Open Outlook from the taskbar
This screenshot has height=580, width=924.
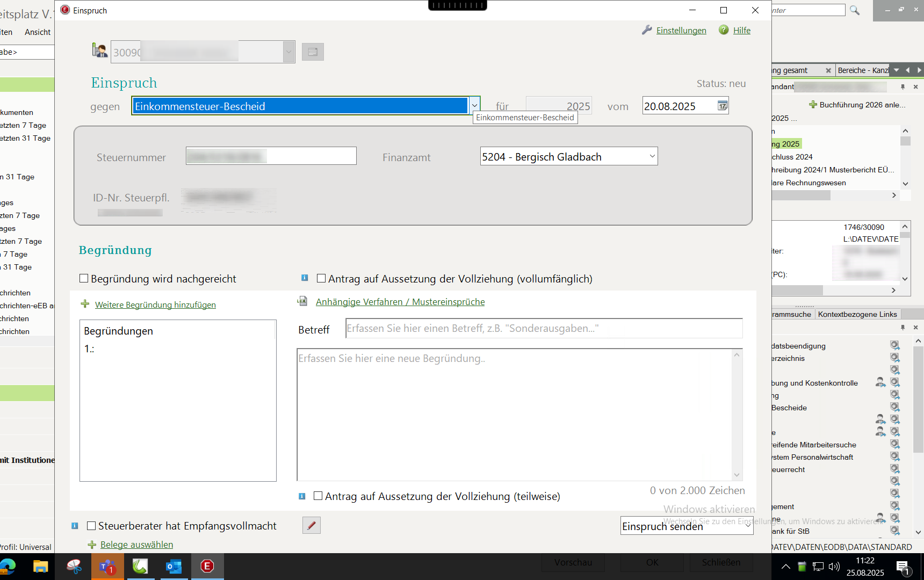tap(174, 566)
